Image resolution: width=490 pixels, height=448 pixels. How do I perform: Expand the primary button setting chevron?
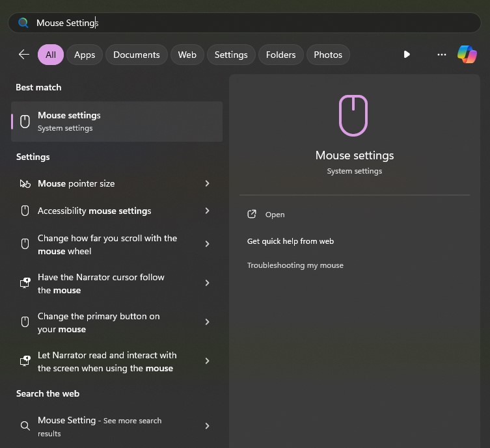pos(207,322)
